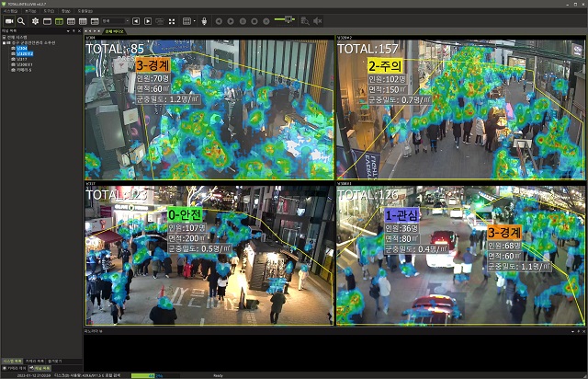
Task: Open the first menu in the menu bar
Action: 10,11
